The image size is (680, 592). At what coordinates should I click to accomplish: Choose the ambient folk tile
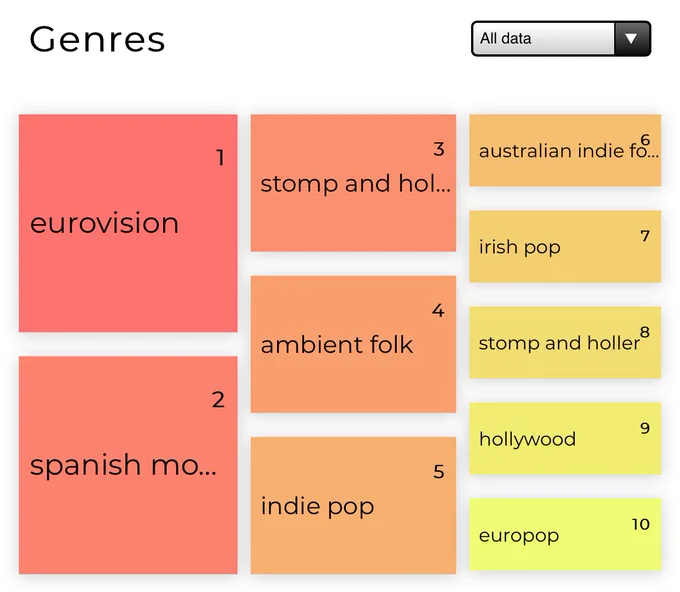(353, 344)
